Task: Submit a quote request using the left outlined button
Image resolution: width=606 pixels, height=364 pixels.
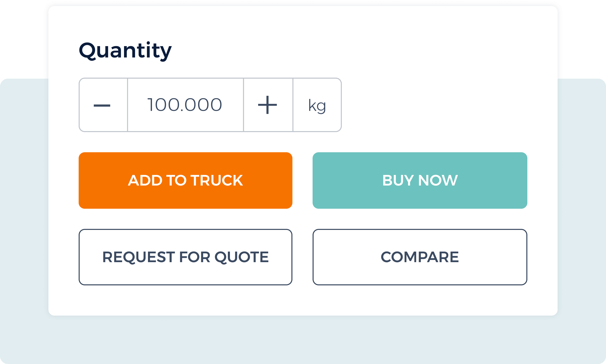Action: click(185, 257)
